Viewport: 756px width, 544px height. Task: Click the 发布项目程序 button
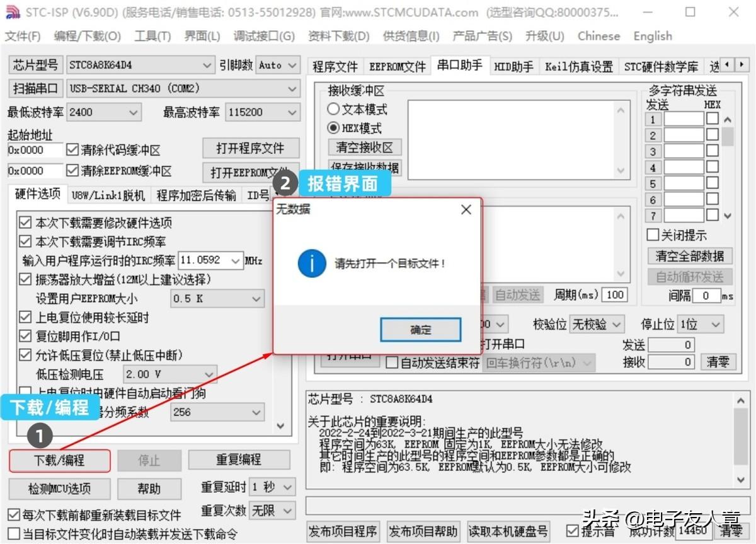[x=343, y=531]
